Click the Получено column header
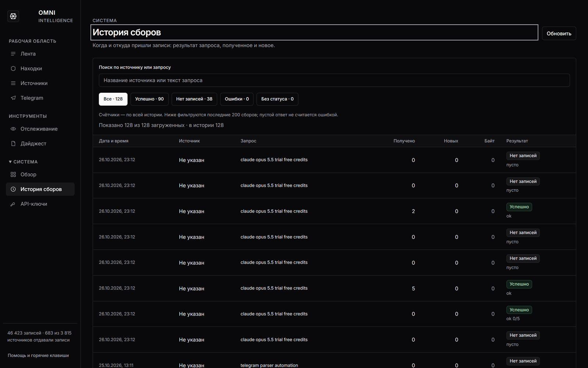Viewport: 588px width, 368px height. 404,141
